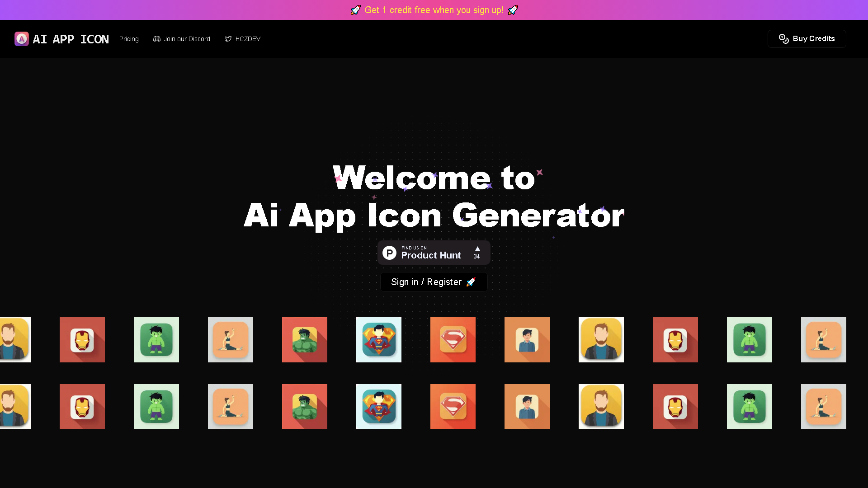Select the glasses man icon in top row
The width and height of the screenshot is (868, 488).
pos(527,340)
